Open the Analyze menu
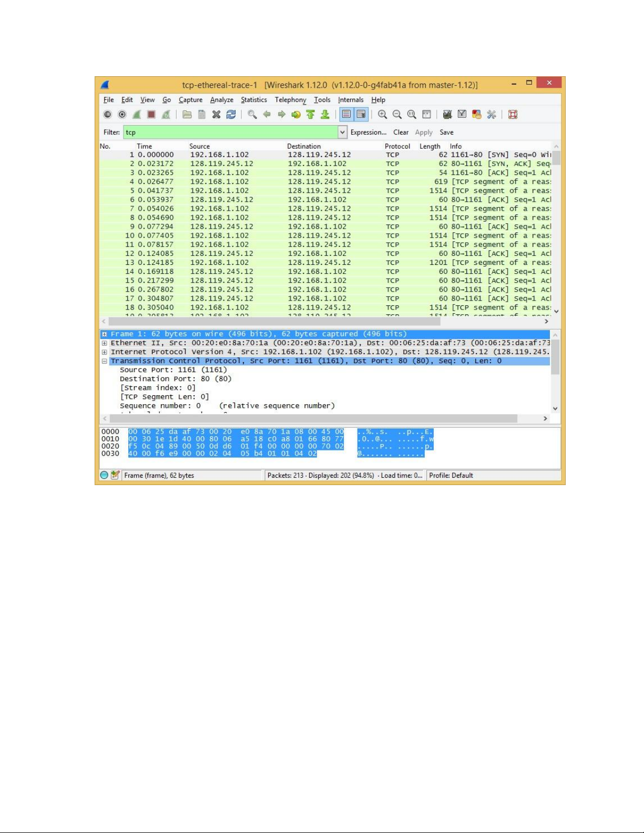644x833 pixels. [x=222, y=100]
